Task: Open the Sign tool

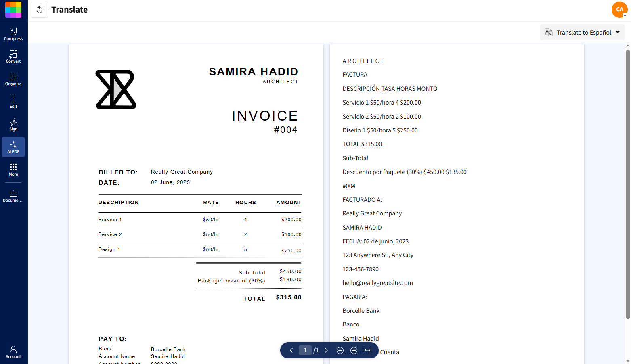Action: pyautogui.click(x=13, y=124)
